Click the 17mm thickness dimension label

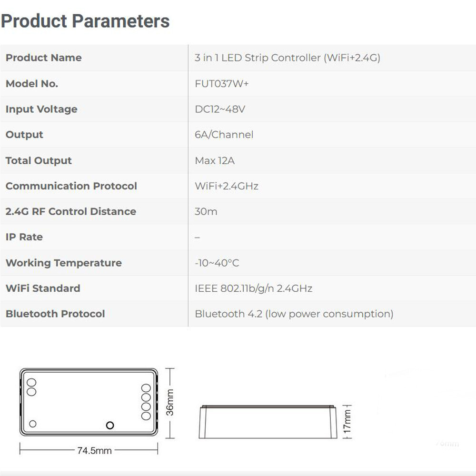click(347, 422)
